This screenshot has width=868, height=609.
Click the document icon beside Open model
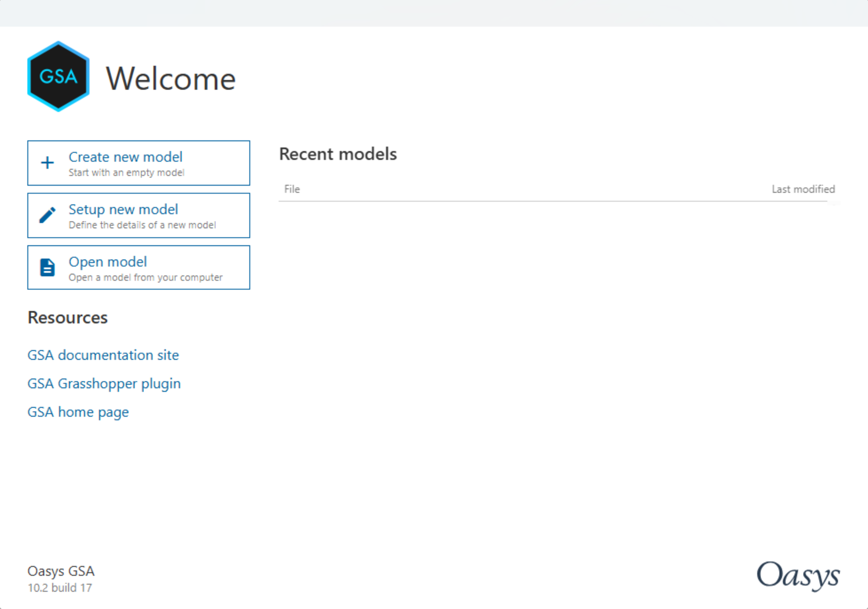click(x=47, y=268)
